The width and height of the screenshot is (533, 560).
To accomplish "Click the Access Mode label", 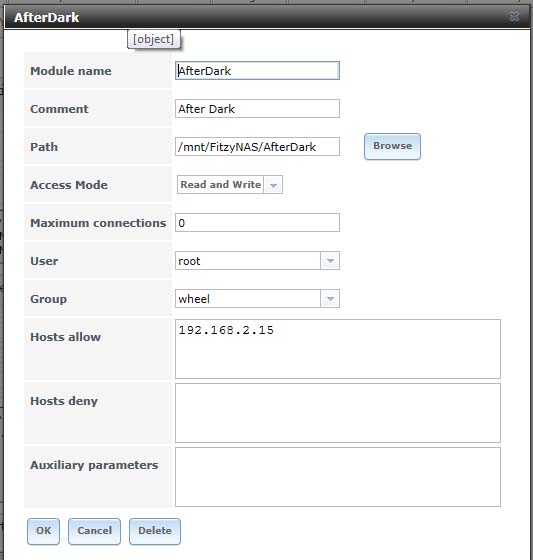I will [x=69, y=185].
